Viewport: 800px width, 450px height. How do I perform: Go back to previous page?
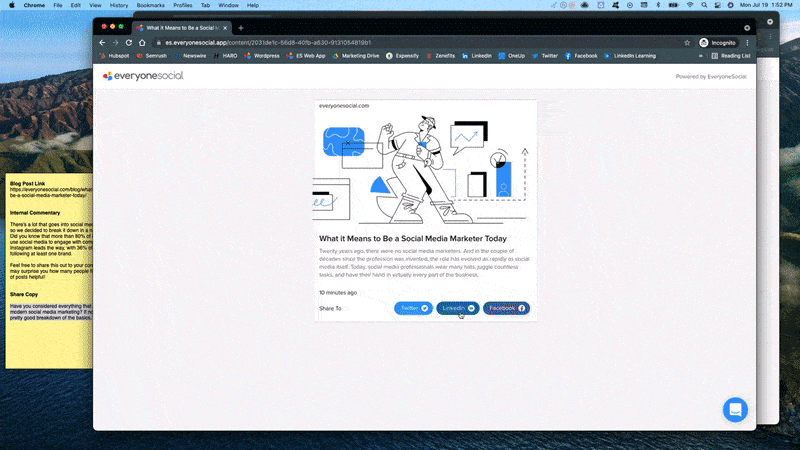click(x=101, y=43)
